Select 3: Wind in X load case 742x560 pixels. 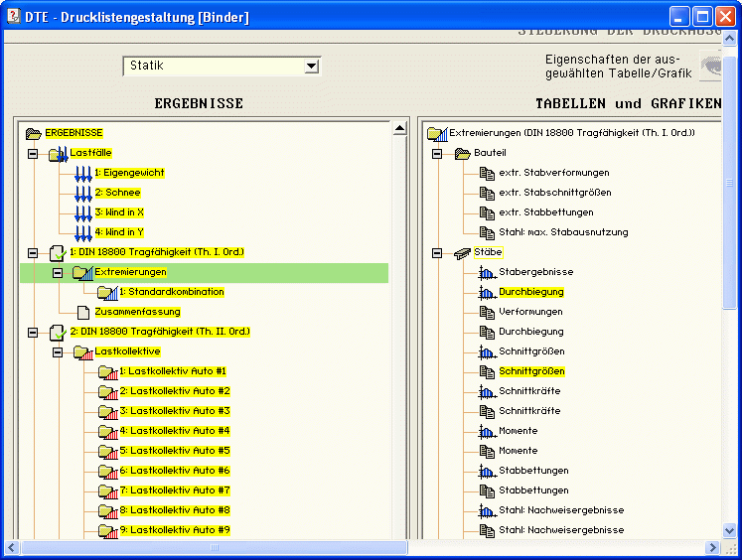pos(119,212)
